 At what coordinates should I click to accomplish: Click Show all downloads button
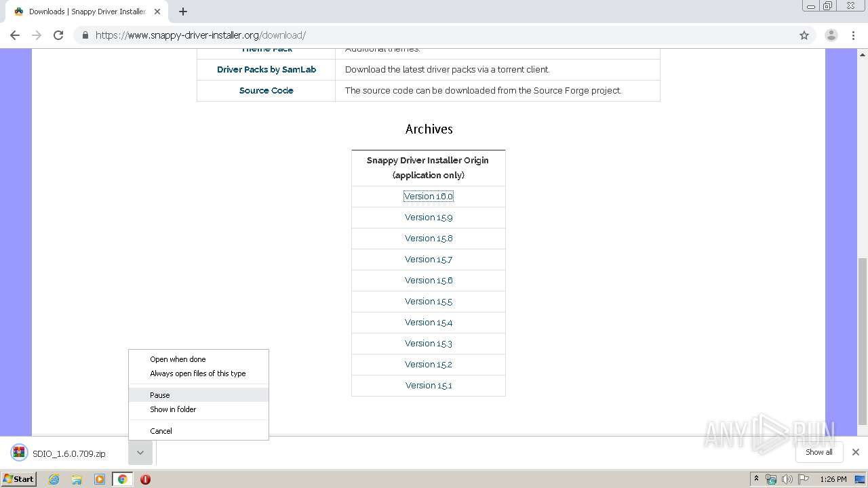coord(818,452)
